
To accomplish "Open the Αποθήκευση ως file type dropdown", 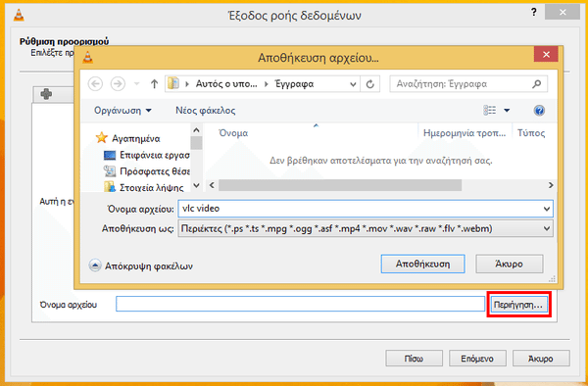I will coord(366,228).
